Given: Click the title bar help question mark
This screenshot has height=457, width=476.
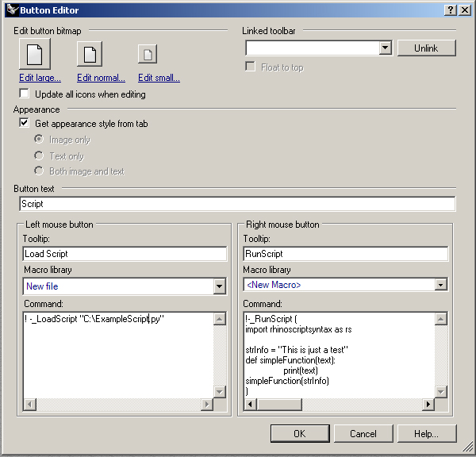Looking at the screenshot, I should 451,10.
